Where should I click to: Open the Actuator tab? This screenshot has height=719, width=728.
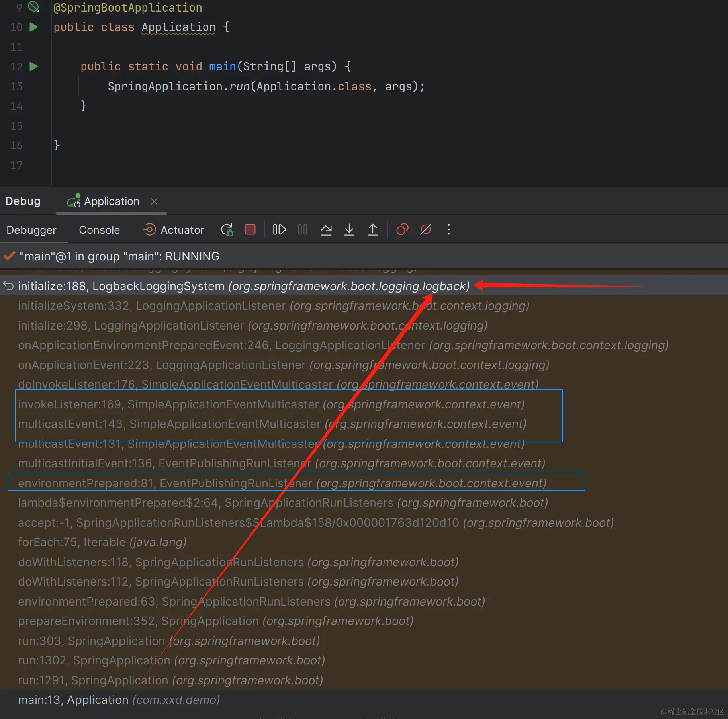174,230
